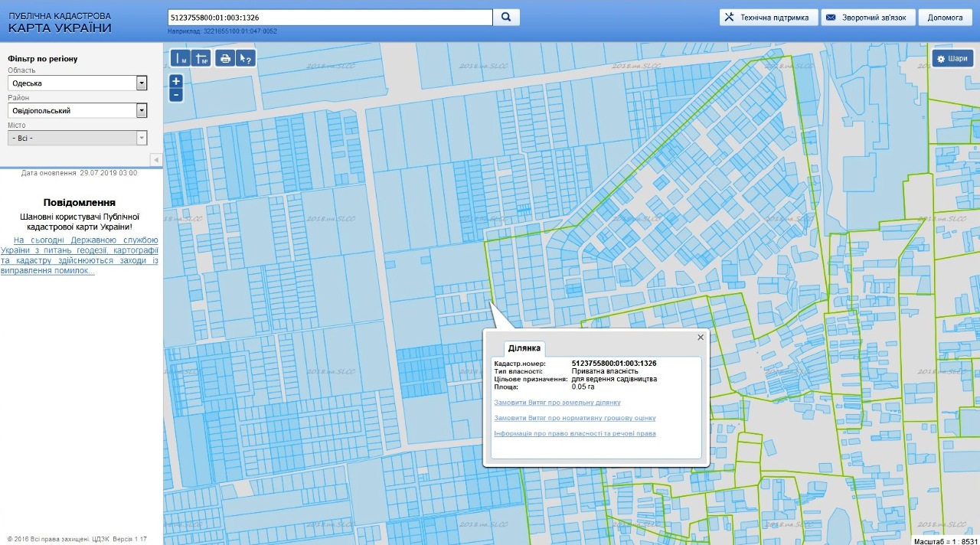Zoom out the map with minus button

(x=176, y=95)
